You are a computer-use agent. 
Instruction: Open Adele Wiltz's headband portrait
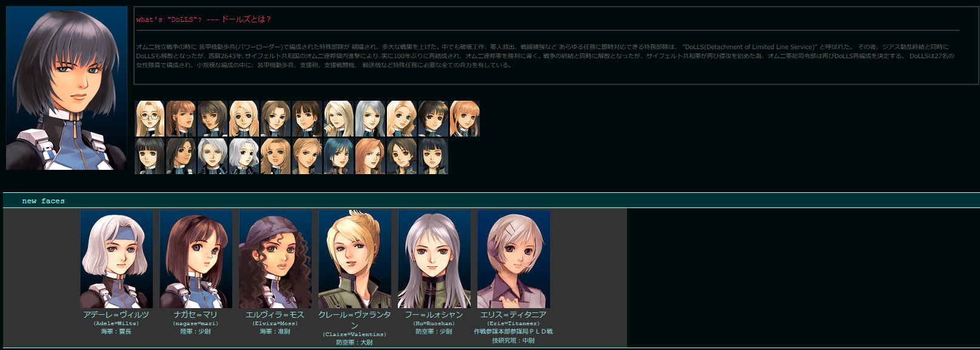tap(116, 259)
